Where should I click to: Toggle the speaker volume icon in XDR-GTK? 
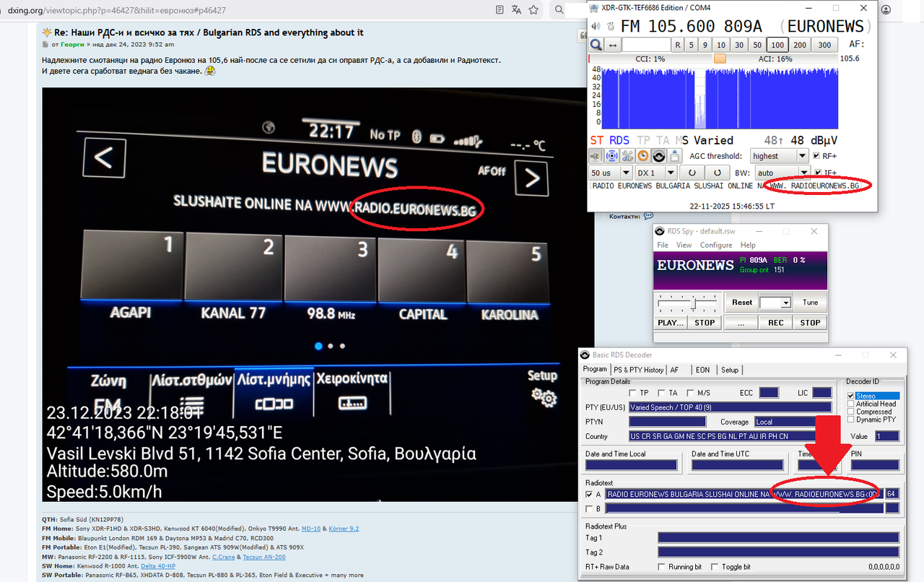tap(595, 26)
